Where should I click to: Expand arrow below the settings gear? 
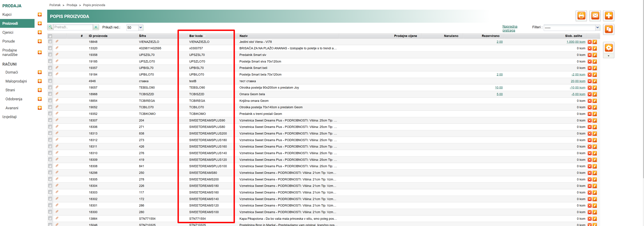[x=608, y=56]
